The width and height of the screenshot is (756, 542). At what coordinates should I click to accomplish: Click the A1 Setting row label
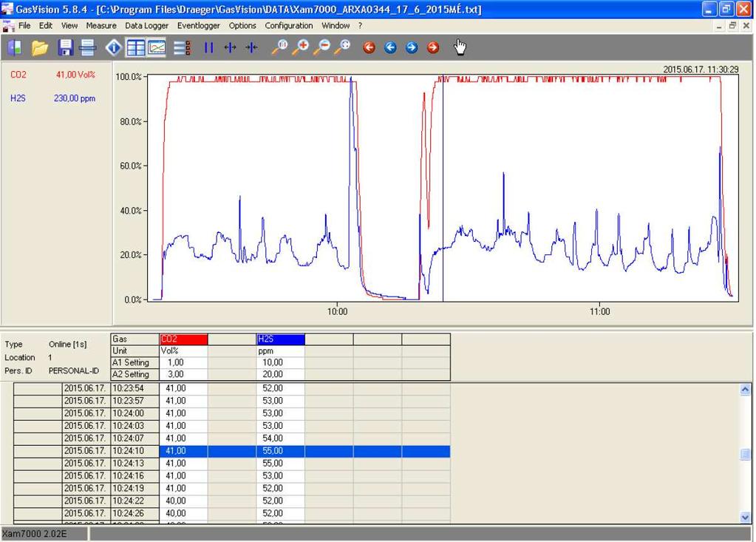[x=135, y=362]
